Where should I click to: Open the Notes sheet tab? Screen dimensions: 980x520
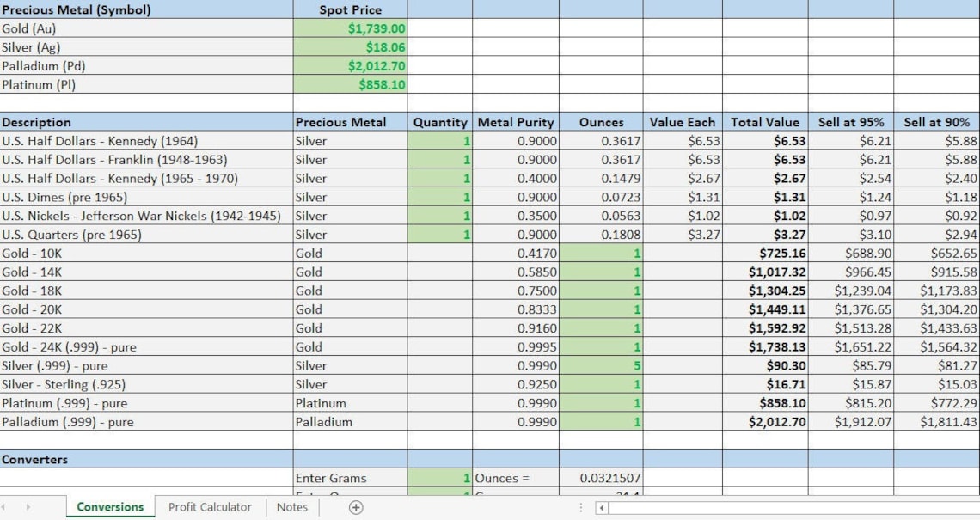tap(292, 507)
